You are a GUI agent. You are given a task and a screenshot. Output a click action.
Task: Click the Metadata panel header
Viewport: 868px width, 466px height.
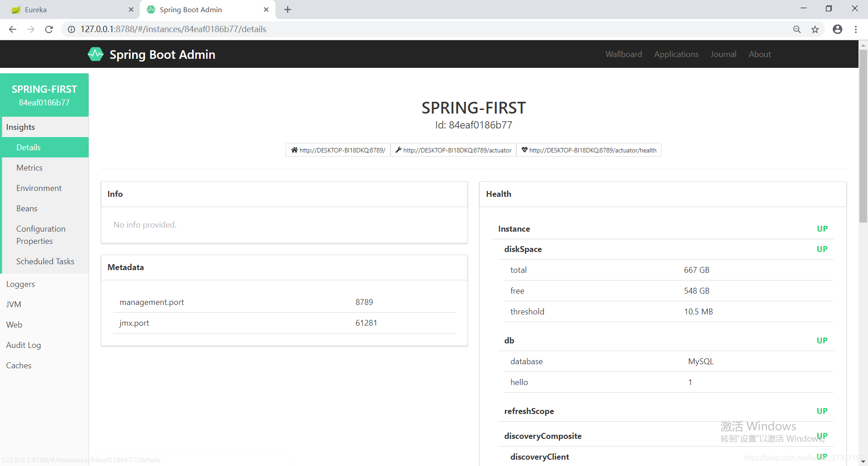[x=284, y=267]
